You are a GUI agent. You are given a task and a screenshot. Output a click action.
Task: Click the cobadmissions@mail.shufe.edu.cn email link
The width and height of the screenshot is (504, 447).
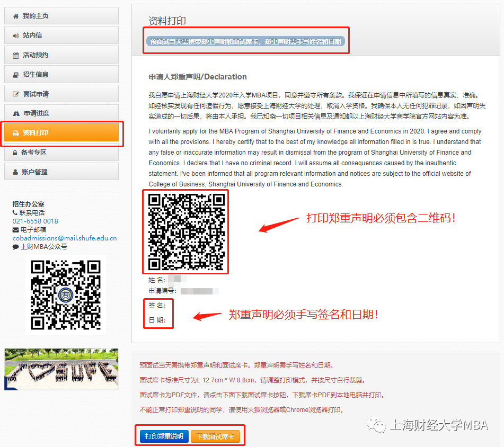pyautogui.click(x=64, y=238)
